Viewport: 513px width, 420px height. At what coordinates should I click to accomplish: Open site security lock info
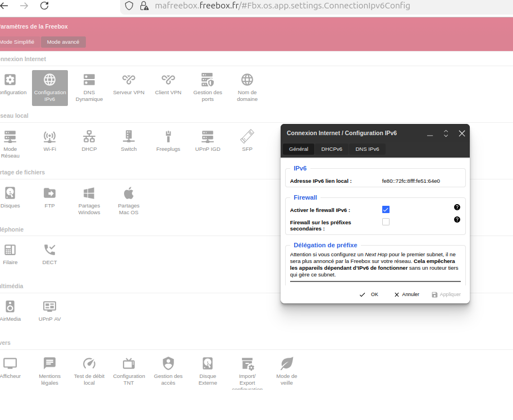144,6
